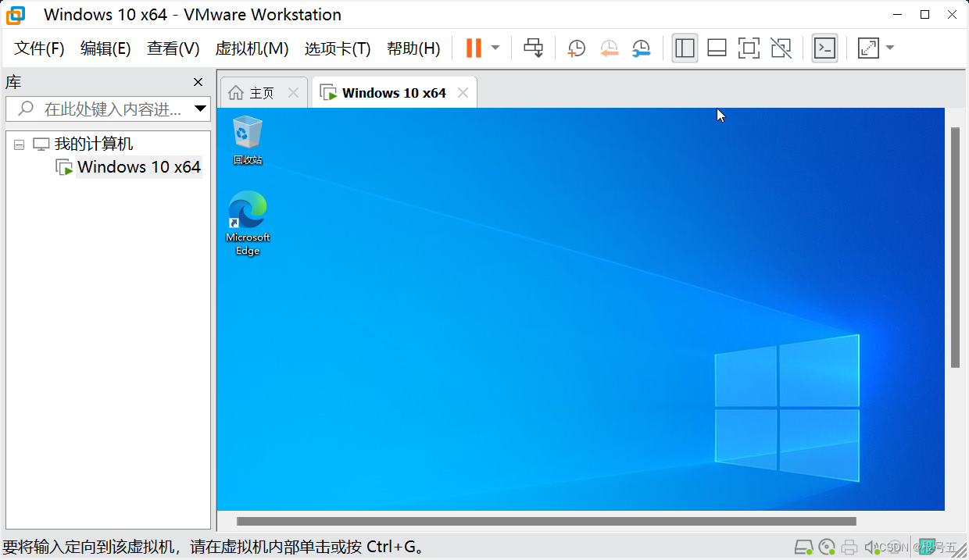This screenshot has width=969, height=560.
Task: Toggle the thumbnail bar display icon
Action: pyautogui.click(x=717, y=48)
